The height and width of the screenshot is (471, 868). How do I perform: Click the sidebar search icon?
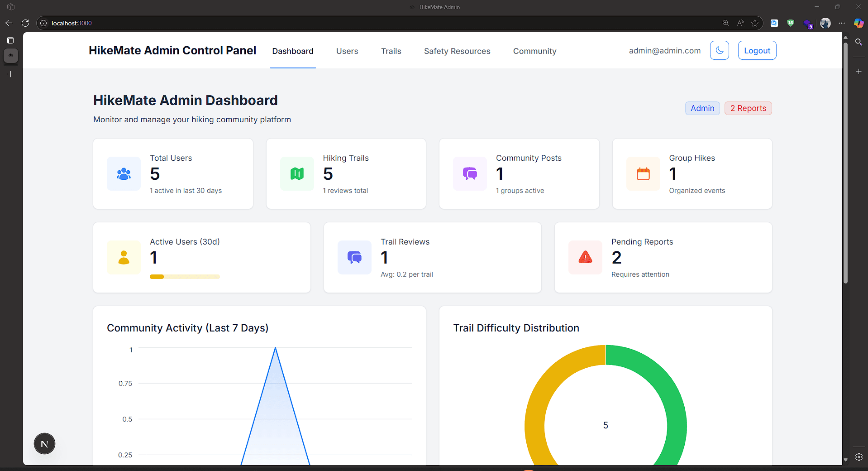[x=858, y=42]
